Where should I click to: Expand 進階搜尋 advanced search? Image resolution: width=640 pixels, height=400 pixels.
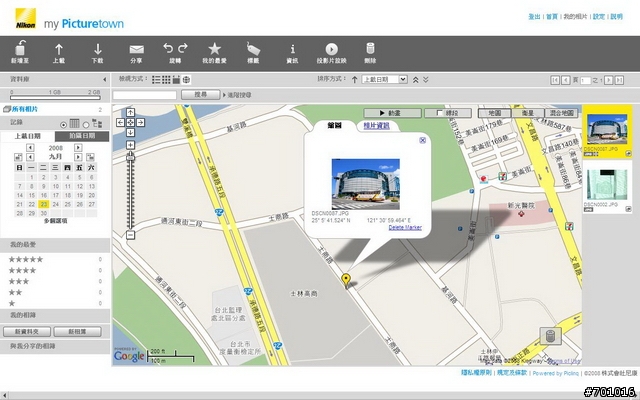click(x=237, y=95)
